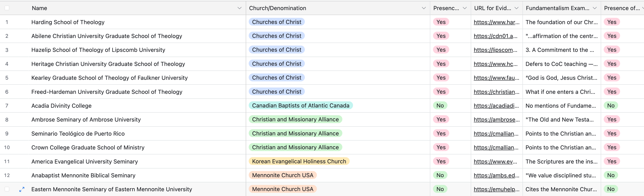Open the Fundamentalism Exam... column dropdown
The image size is (644, 196).
click(x=594, y=8)
